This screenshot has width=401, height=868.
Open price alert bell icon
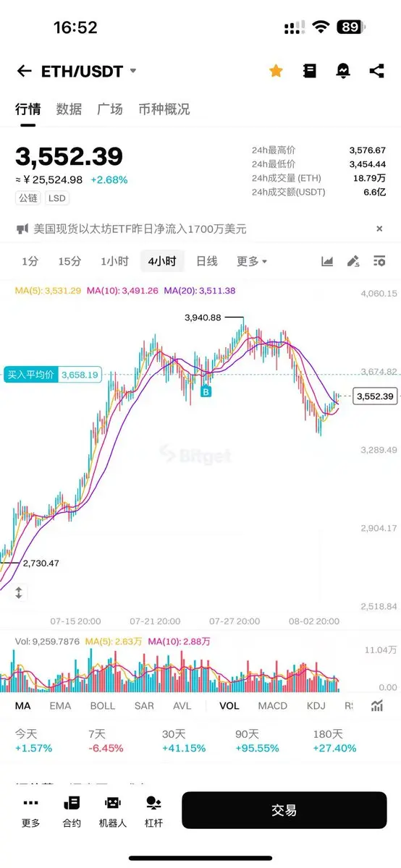(x=343, y=71)
